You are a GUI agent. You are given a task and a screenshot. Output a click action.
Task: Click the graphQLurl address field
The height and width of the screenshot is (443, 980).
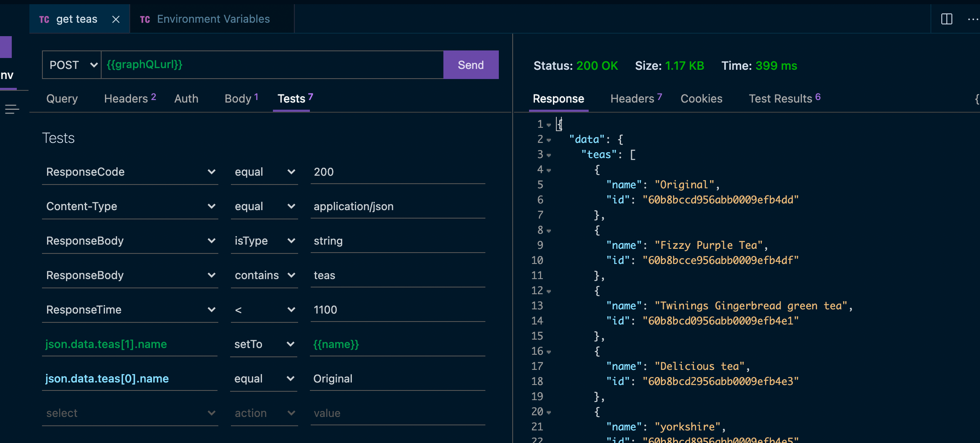[x=272, y=64]
